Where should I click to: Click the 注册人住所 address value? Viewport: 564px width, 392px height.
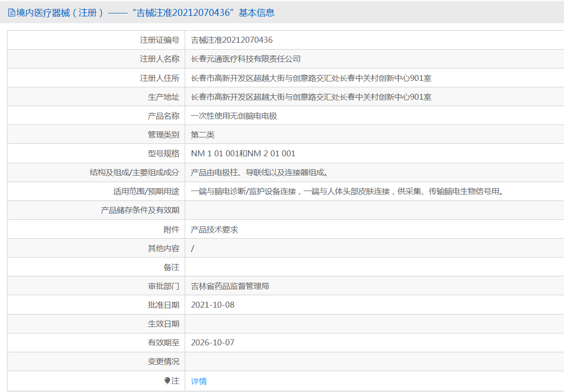311,78
